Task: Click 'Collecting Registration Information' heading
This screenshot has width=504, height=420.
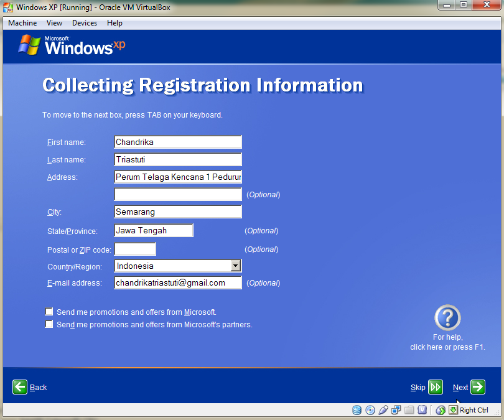Action: 203,85
